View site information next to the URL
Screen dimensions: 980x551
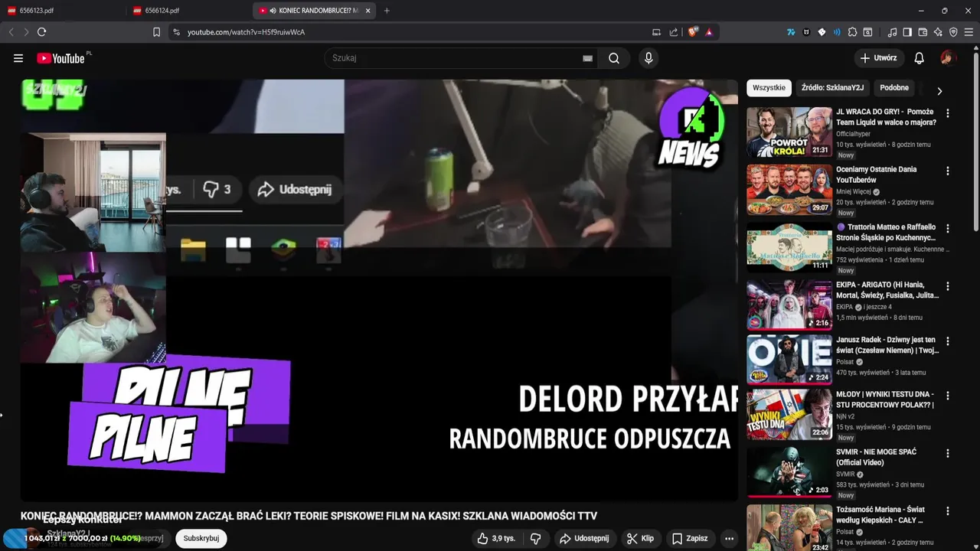176,32
